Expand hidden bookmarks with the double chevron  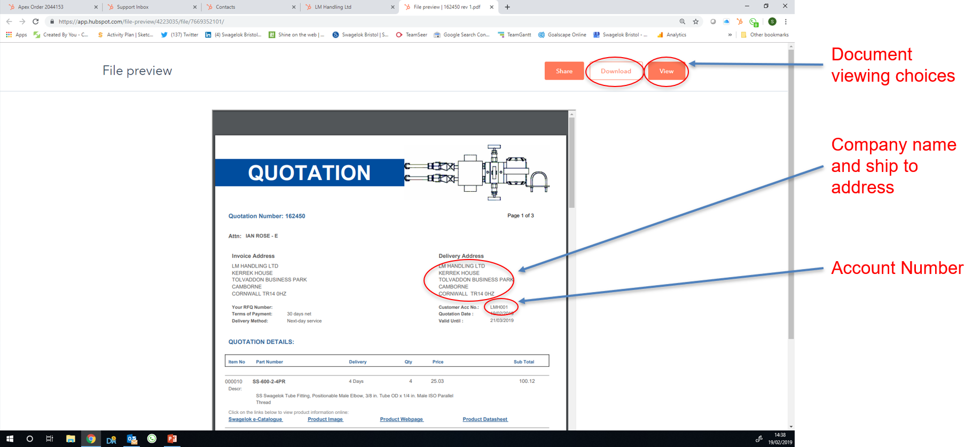[x=730, y=35]
